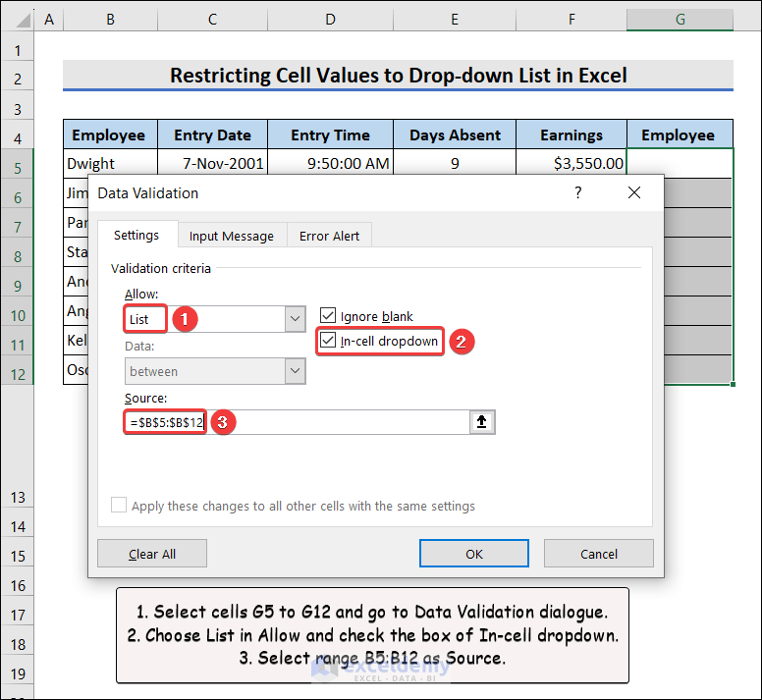The image size is (762, 700).
Task: Click the range selector arrow in Source field
Action: [481, 421]
